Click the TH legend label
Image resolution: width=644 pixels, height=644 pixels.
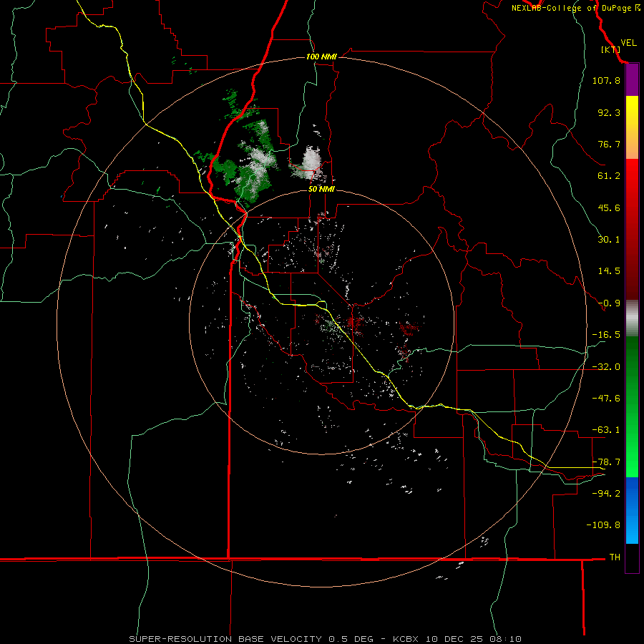point(615,557)
